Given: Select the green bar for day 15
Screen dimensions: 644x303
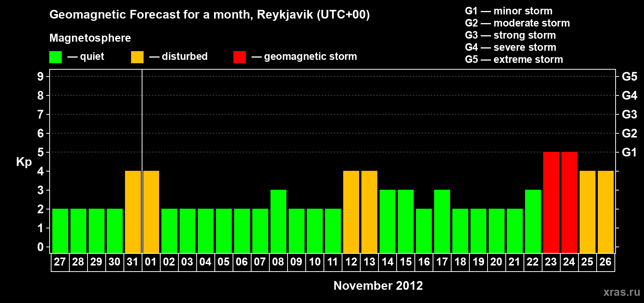Looking at the screenshot, I should pyautogui.click(x=406, y=221).
